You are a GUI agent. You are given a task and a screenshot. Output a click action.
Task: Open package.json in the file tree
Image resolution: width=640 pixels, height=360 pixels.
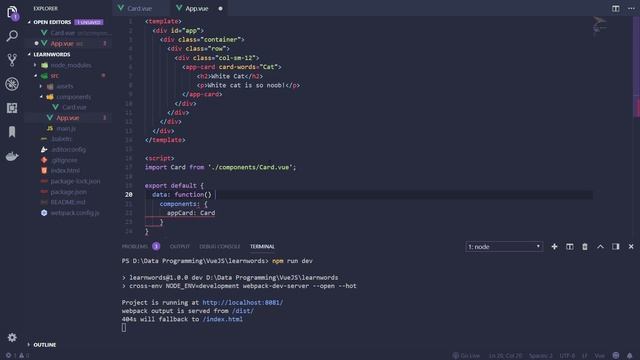[x=68, y=192]
